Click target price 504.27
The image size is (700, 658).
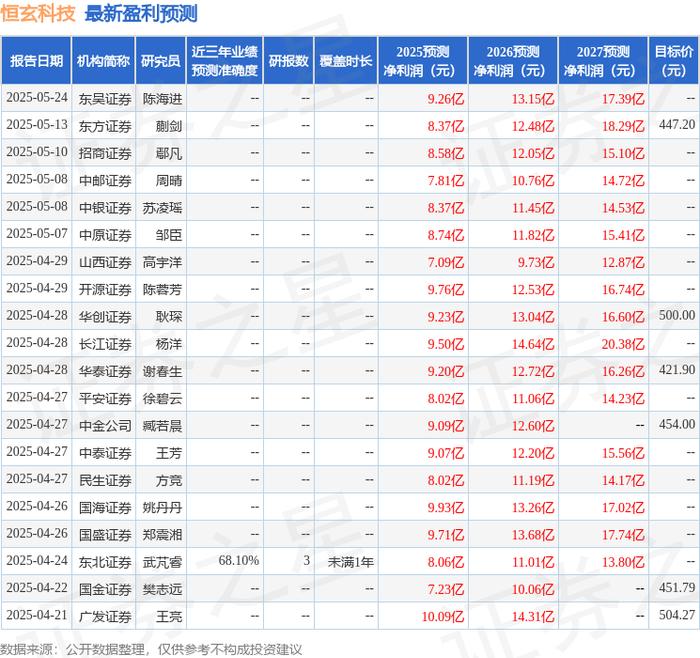click(x=677, y=615)
